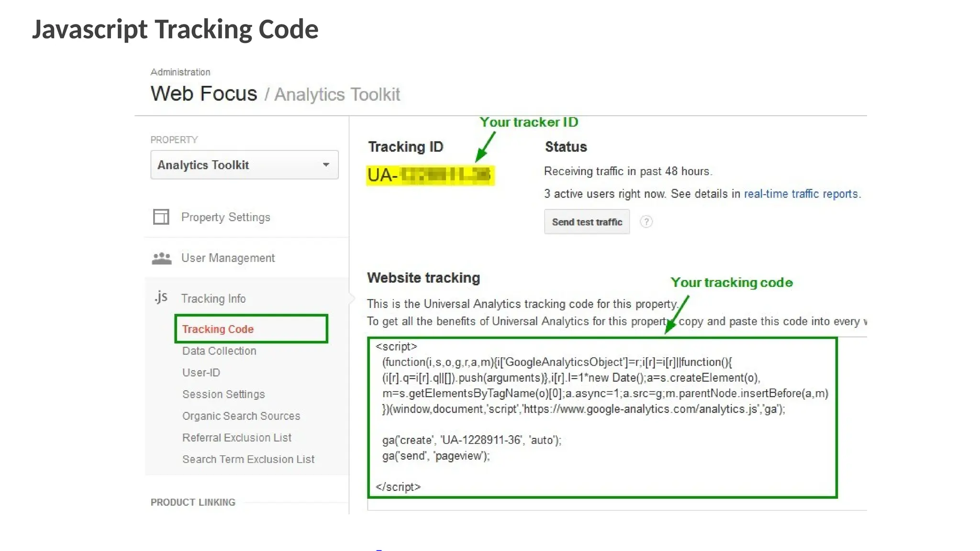Open Session Settings

(x=223, y=394)
